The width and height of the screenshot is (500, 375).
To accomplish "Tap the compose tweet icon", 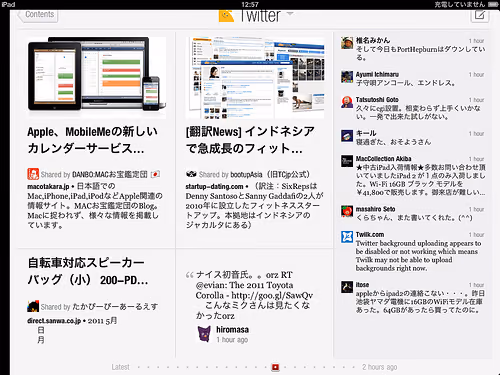I will pyautogui.click(x=480, y=15).
